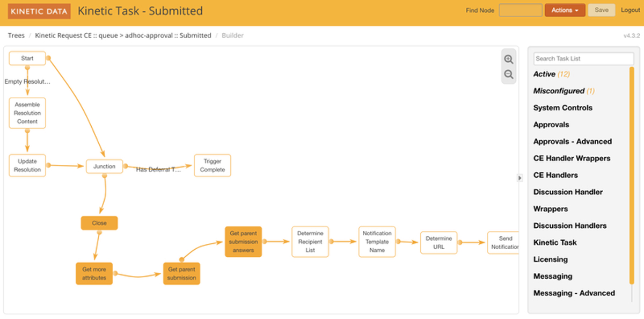Click the connector dot right of Update Resolution
This screenshot has height=319, width=644.
pyautogui.click(x=48, y=165)
